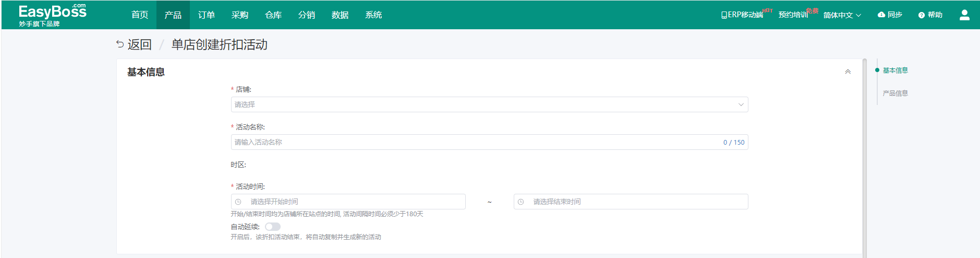The image size is (980, 258).
Task: Click the user profile avatar icon
Action: (x=964, y=15)
